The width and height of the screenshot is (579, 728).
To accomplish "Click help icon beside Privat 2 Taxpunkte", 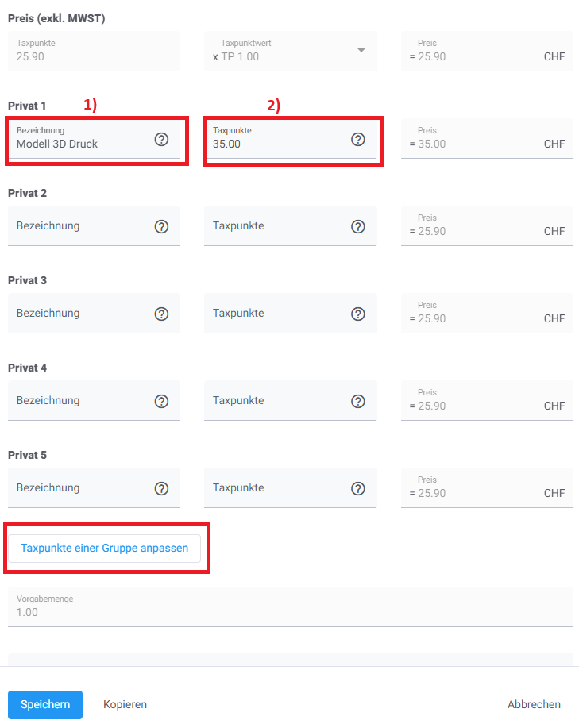I will [358, 226].
